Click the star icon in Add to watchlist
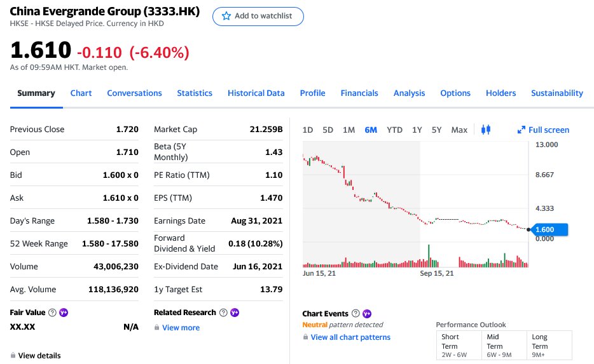 click(x=226, y=16)
